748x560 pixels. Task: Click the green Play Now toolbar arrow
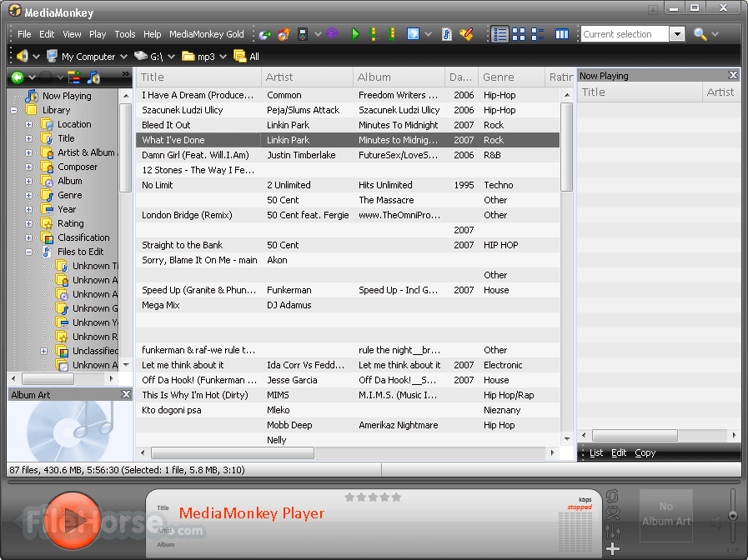coord(355,34)
